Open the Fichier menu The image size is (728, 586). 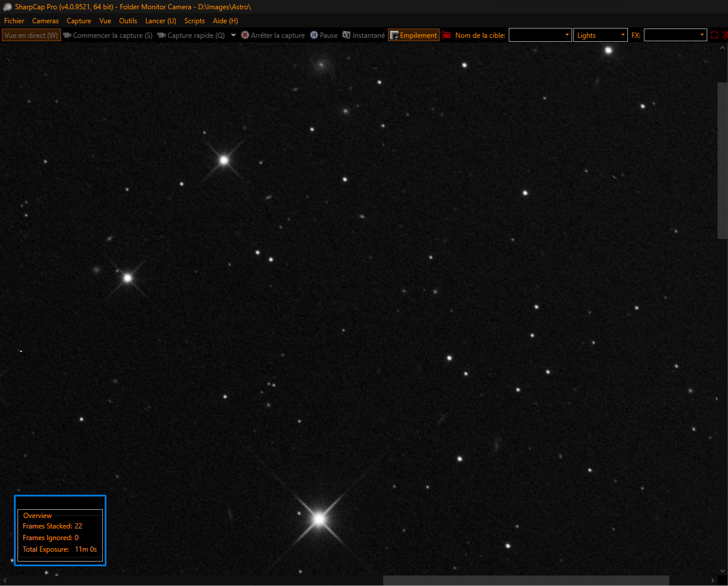click(x=14, y=21)
